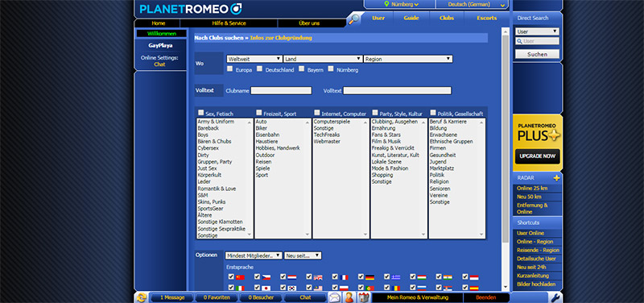Click the Beenden logout item
The image size is (644, 303).
tap(486, 297)
